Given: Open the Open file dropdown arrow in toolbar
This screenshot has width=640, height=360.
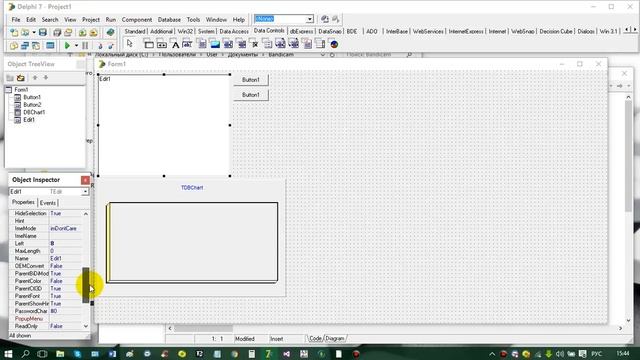Looking at the screenshot, I should (33, 33).
